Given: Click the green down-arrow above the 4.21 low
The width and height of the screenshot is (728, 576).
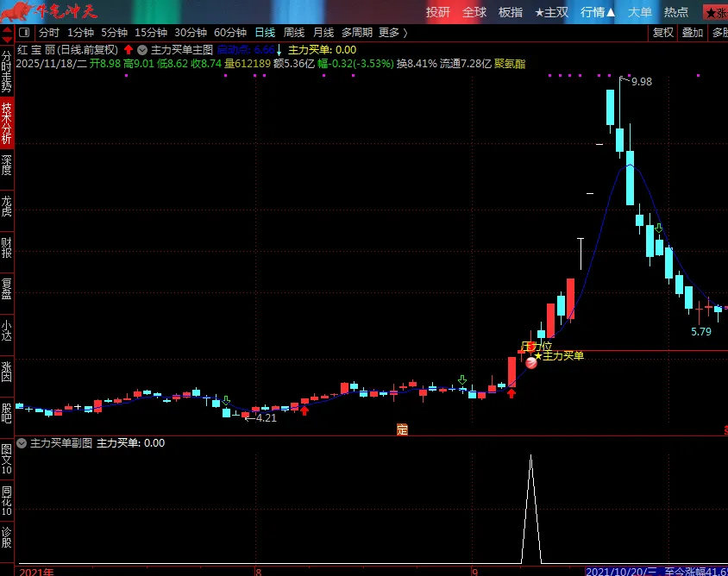Looking at the screenshot, I should (x=226, y=401).
